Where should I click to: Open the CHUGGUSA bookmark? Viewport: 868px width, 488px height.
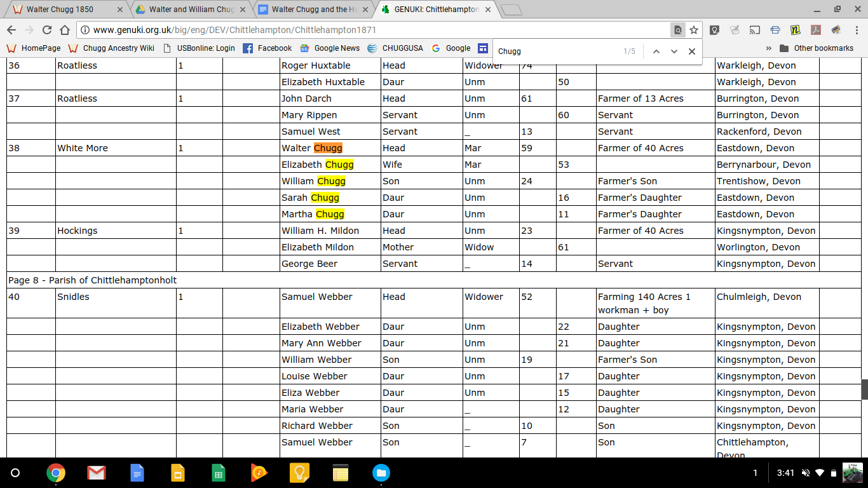(394, 48)
